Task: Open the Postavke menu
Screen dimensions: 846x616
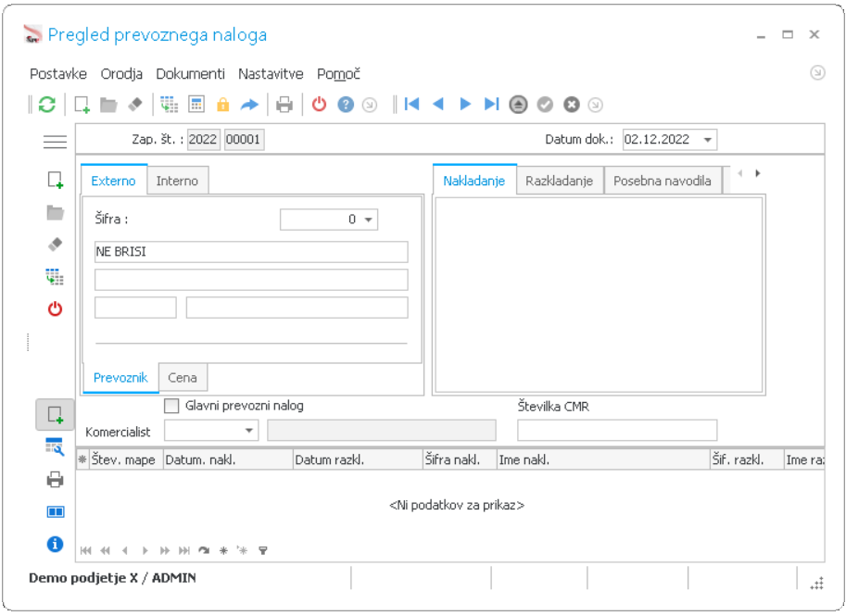Action: 58,74
